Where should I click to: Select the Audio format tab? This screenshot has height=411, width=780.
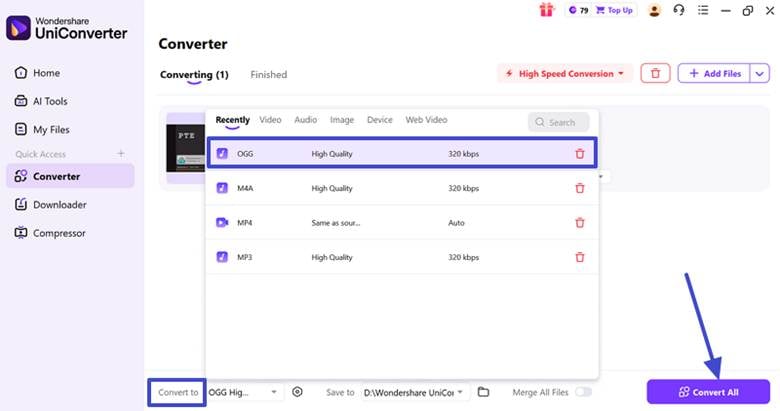coord(305,120)
